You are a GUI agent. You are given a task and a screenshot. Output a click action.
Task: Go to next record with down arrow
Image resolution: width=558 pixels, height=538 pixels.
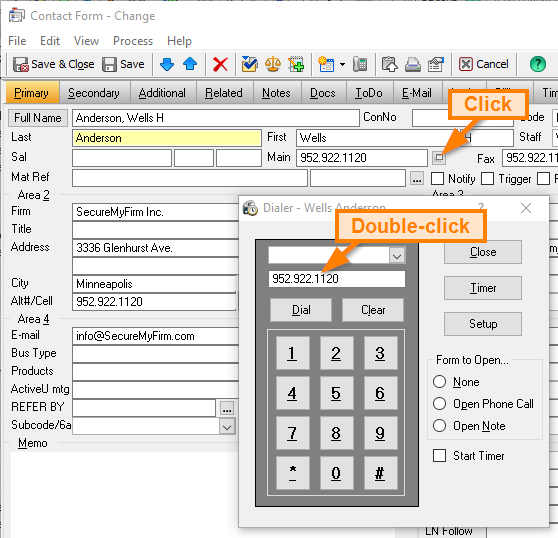(x=167, y=64)
